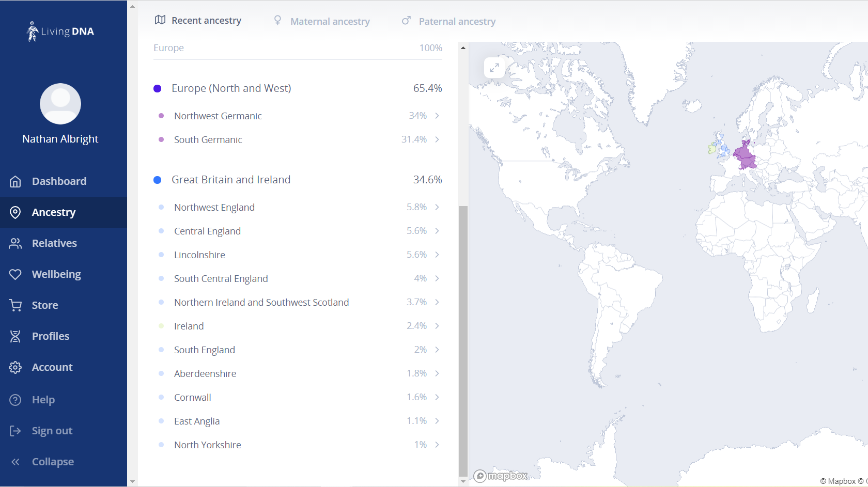The height and width of the screenshot is (487, 868).
Task: Click the Dashboard home icon
Action: click(x=16, y=181)
